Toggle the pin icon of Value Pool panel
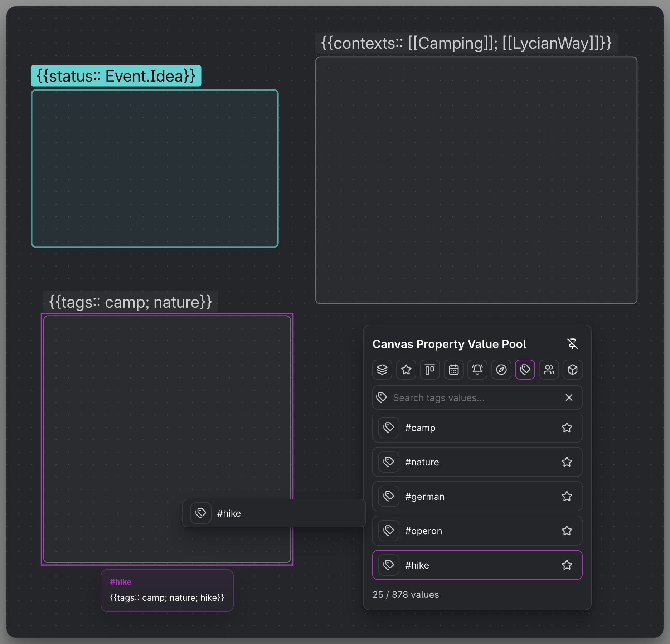The width and height of the screenshot is (670, 644). pos(573,344)
